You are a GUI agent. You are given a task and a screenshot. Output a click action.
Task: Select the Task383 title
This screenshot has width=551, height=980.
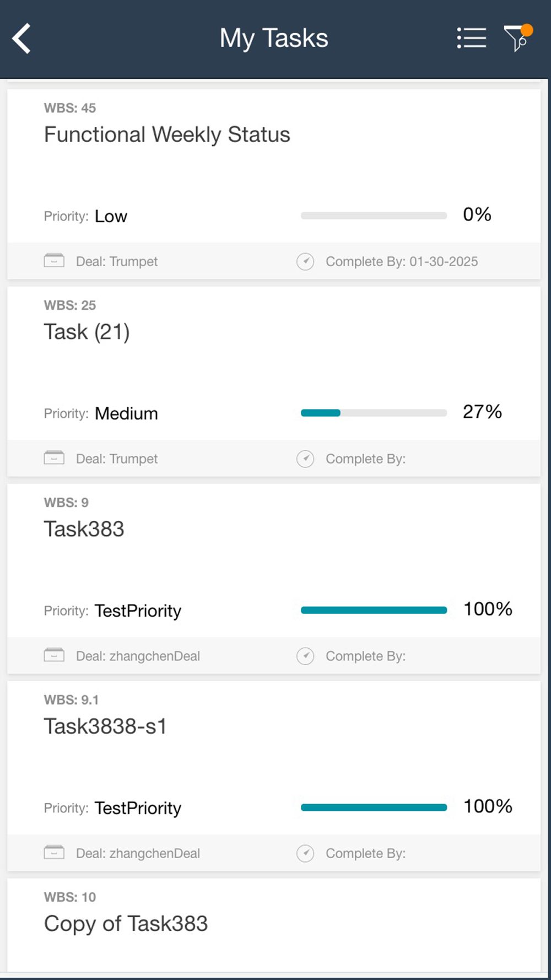pyautogui.click(x=84, y=530)
